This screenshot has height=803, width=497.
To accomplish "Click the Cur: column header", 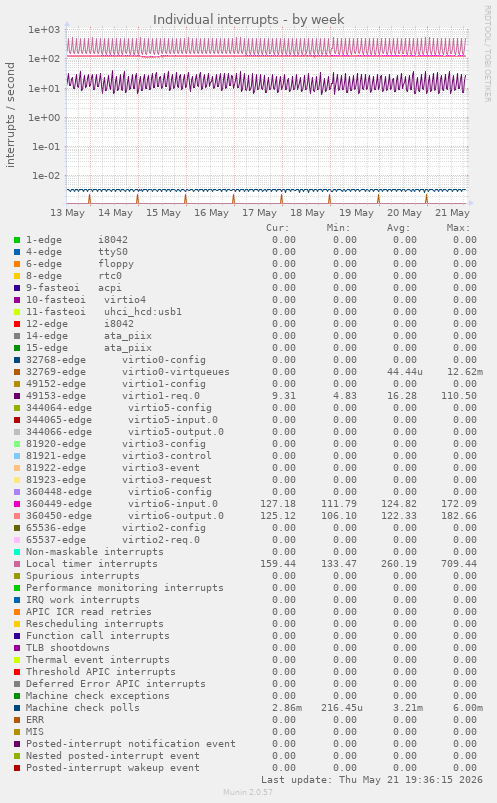I will point(278,228).
